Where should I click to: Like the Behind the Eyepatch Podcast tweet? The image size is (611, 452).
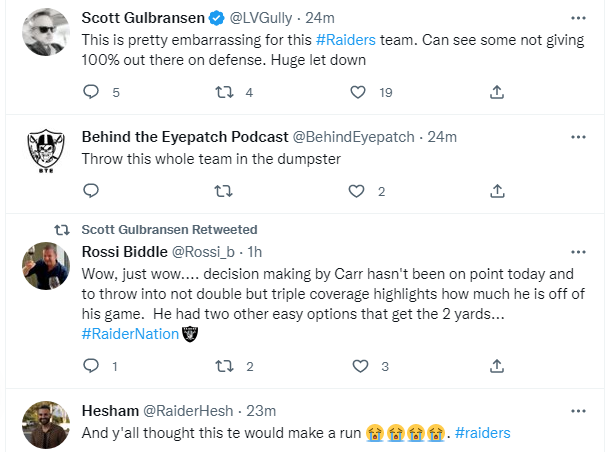[359, 190]
